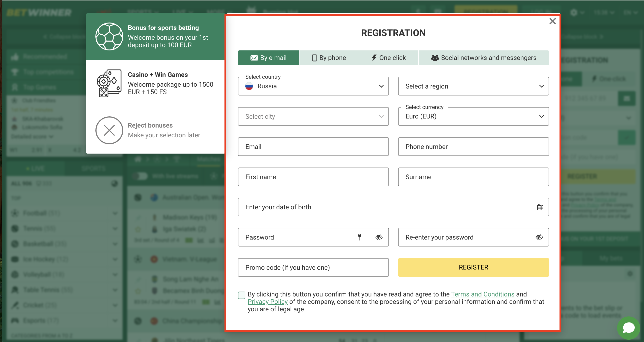This screenshot has width=644, height=342.
Task: Open the Select city dropdown
Action: point(313,116)
